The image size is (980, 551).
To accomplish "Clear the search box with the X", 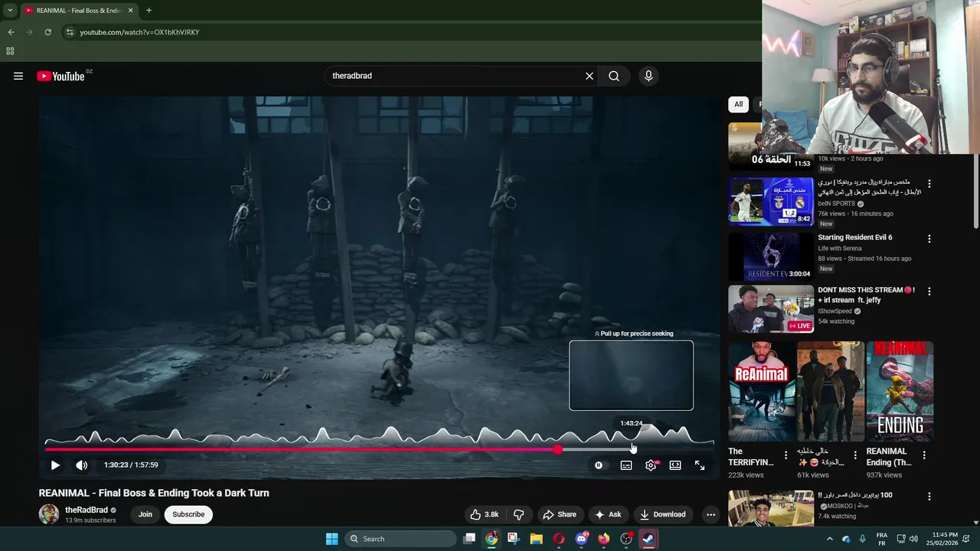I will click(x=590, y=76).
